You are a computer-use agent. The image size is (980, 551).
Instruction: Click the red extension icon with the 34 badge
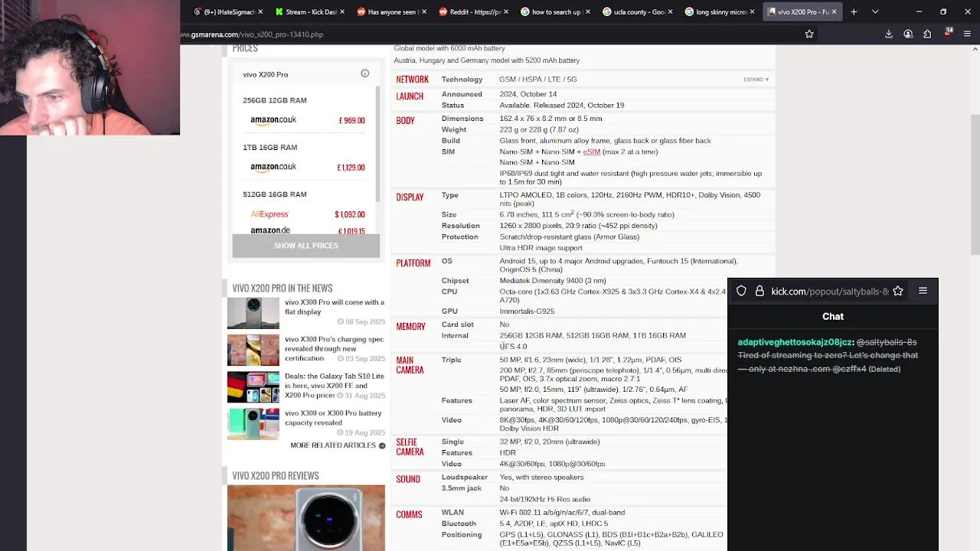pos(948,33)
